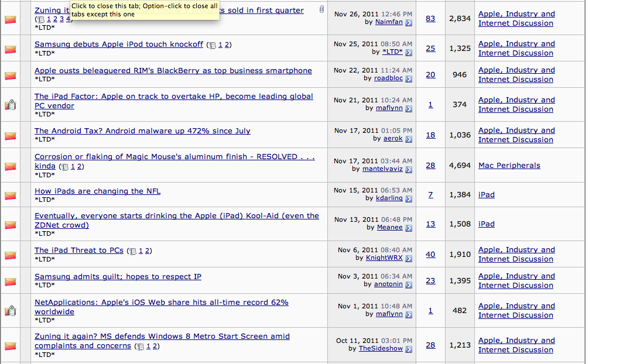The image size is (630, 364).
Task: Show who posted the 83 replies
Action: pos(430,19)
